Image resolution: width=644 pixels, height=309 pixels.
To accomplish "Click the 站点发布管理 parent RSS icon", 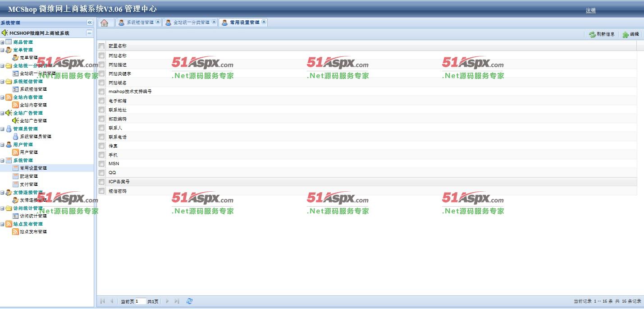I will coord(9,224).
